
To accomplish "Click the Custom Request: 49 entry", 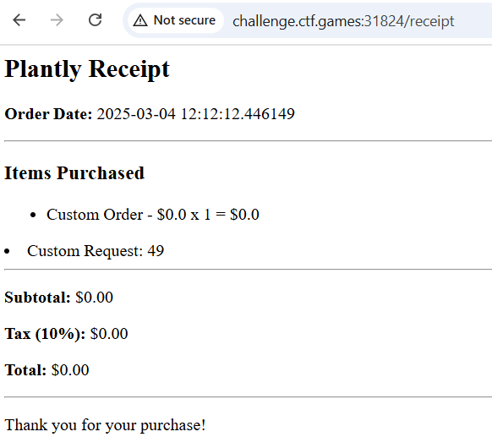I will click(96, 251).
